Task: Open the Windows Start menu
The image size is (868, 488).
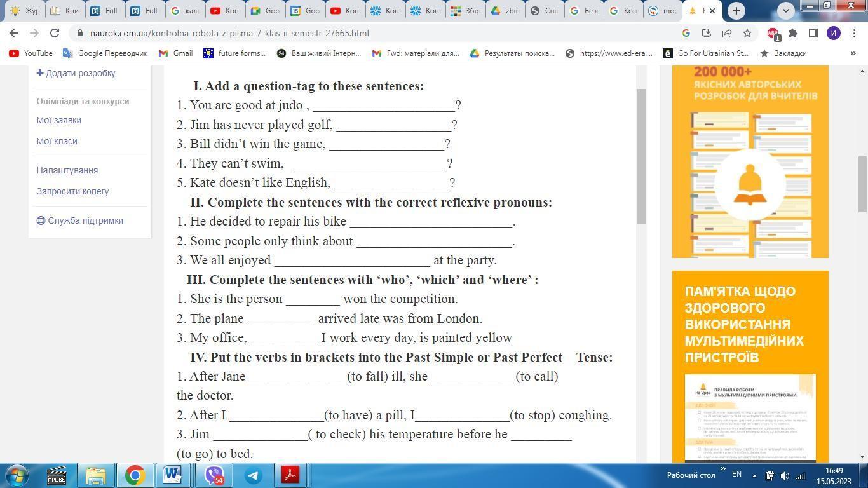Action: [x=17, y=475]
